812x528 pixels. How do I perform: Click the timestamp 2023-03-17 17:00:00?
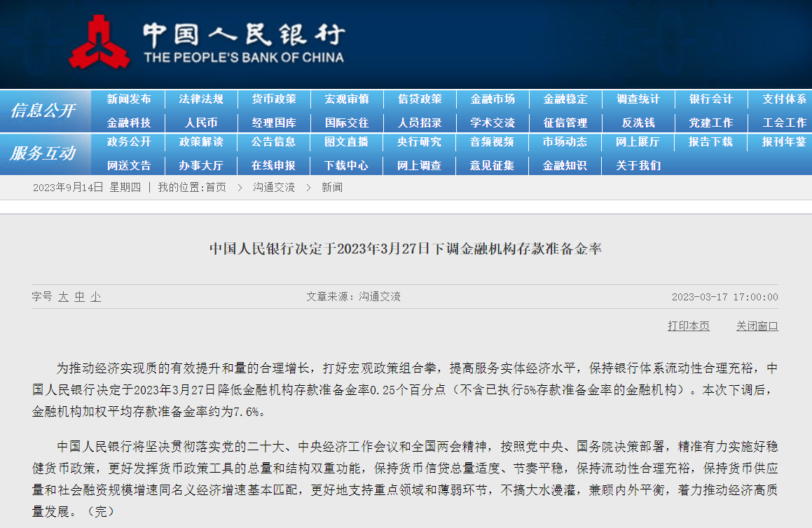point(725,297)
